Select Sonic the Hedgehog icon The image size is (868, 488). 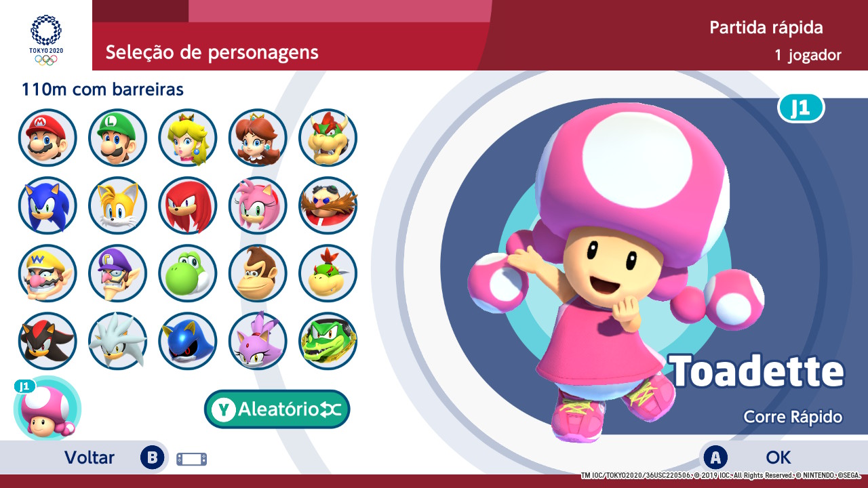point(47,205)
